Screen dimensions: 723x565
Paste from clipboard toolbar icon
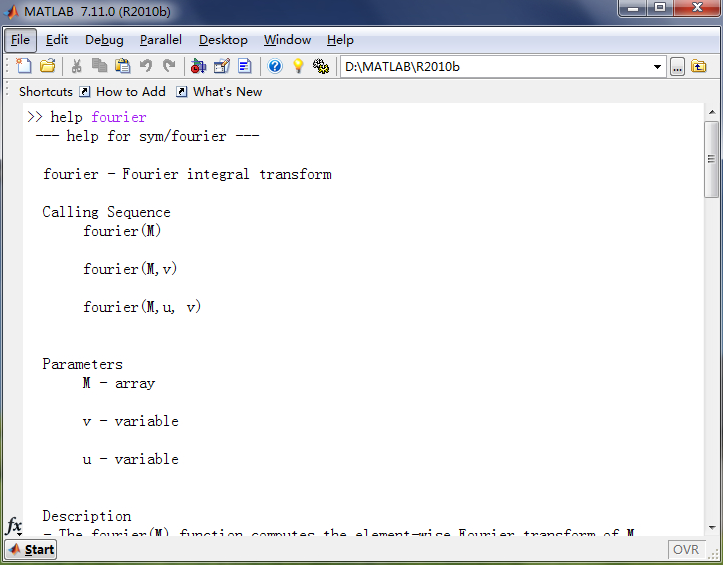[123, 66]
